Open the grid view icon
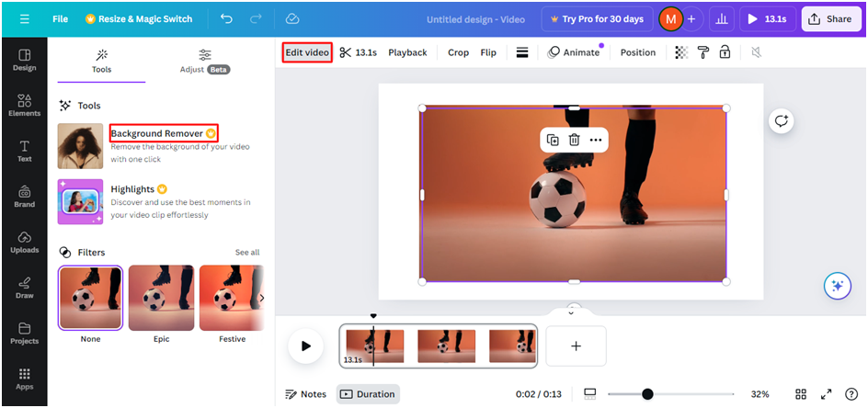This screenshot has width=868, height=408. coord(801,394)
